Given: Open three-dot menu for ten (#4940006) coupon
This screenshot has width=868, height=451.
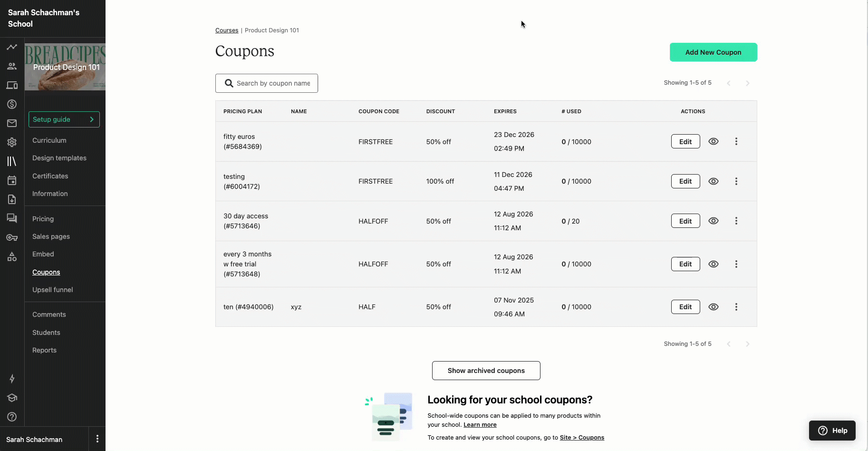Looking at the screenshot, I should tap(736, 307).
